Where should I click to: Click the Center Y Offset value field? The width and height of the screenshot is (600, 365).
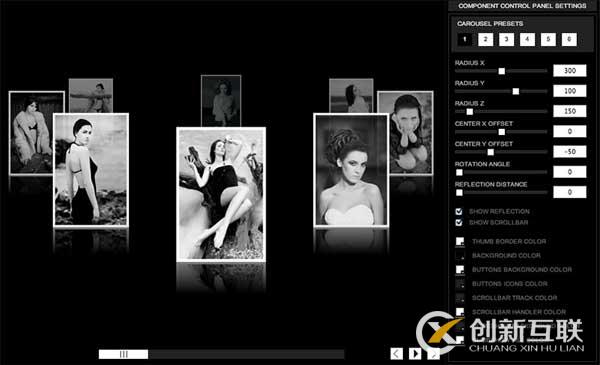point(570,152)
